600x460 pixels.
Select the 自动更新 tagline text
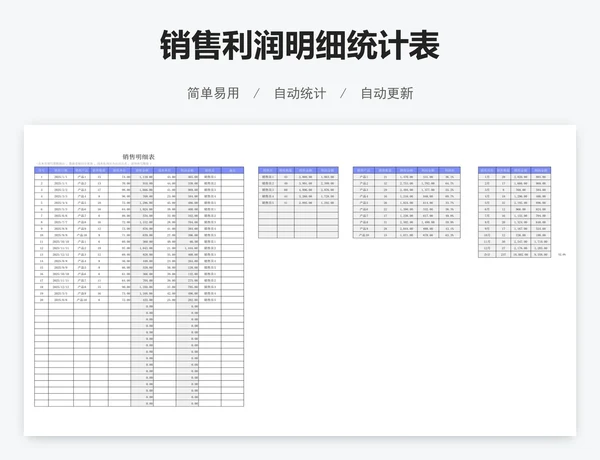[x=387, y=93]
